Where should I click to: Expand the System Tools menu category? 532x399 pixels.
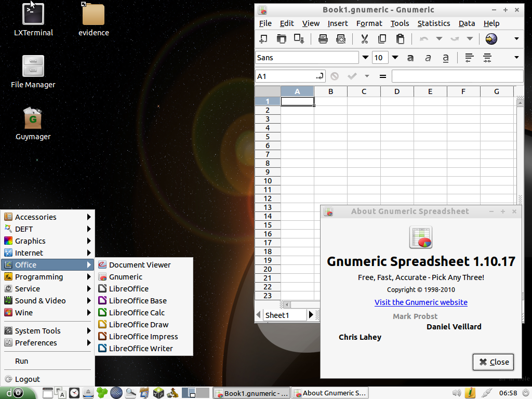[47, 331]
